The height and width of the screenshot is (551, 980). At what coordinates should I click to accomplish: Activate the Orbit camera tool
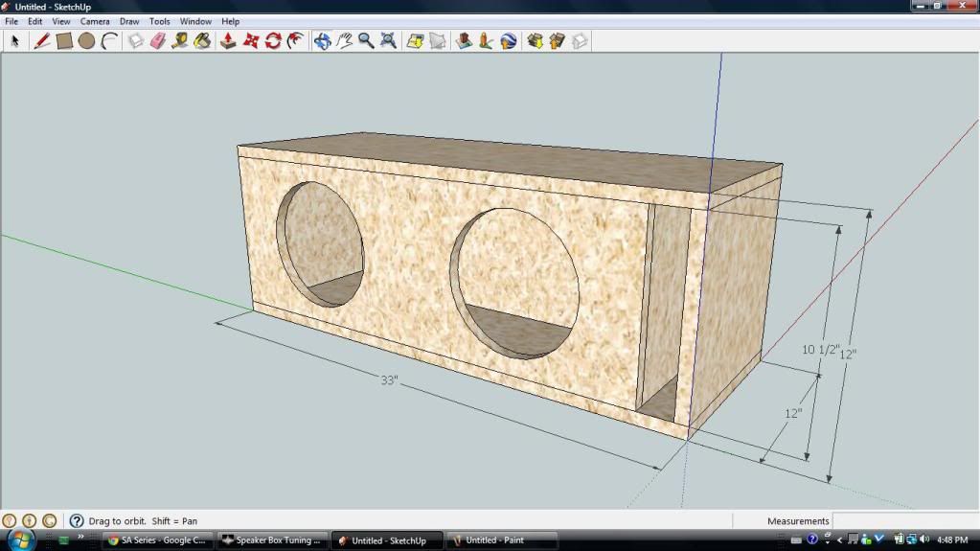[x=322, y=41]
